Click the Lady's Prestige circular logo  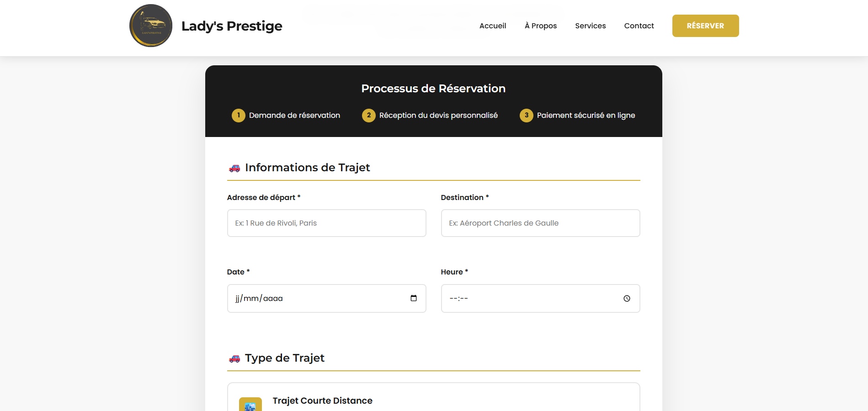(151, 26)
